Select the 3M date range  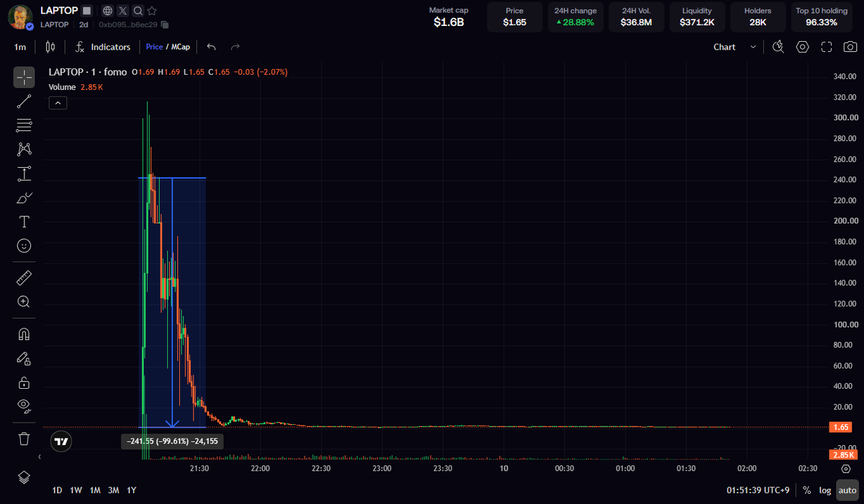[x=113, y=490]
